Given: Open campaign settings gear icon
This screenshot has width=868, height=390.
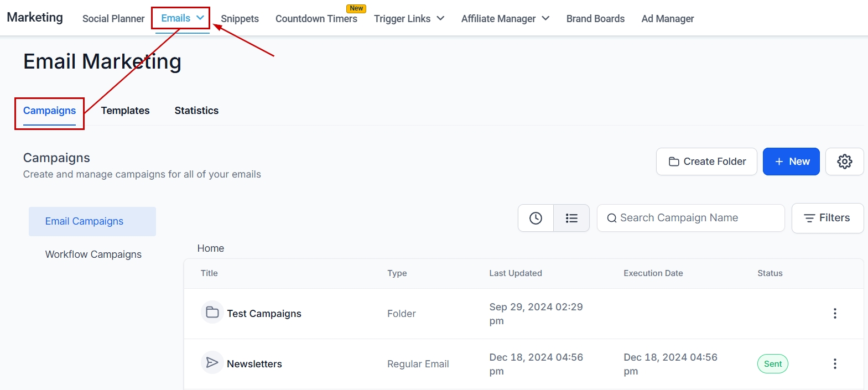Looking at the screenshot, I should point(844,162).
